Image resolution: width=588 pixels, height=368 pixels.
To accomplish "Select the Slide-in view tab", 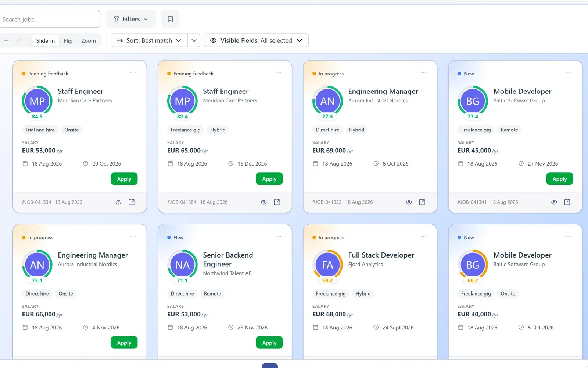I will pyautogui.click(x=46, y=40).
